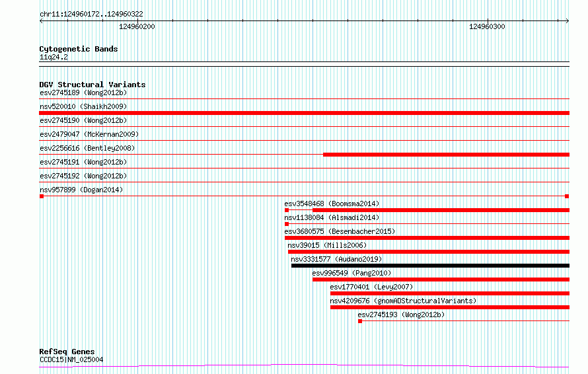Image resolution: width=588 pixels, height=374 pixels.
Task: Select the RefSeq Genes track title
Action: (67, 352)
